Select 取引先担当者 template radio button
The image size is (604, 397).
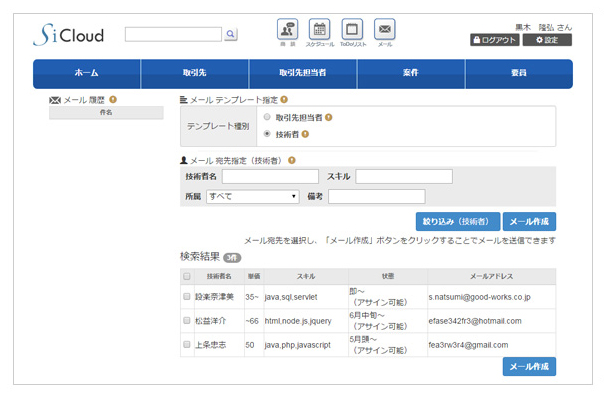(x=267, y=117)
